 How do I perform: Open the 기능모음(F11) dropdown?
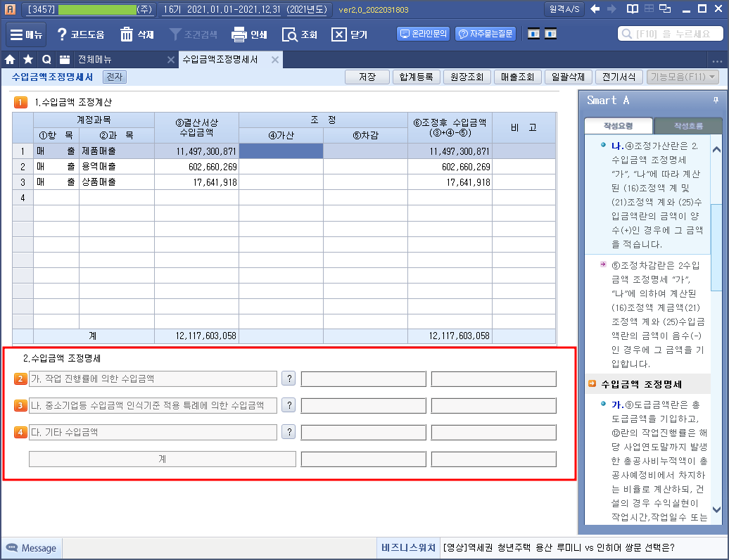683,77
